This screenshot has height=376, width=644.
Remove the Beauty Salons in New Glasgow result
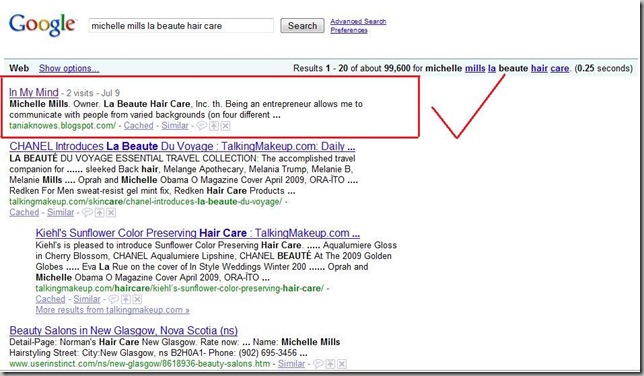[x=342, y=364]
